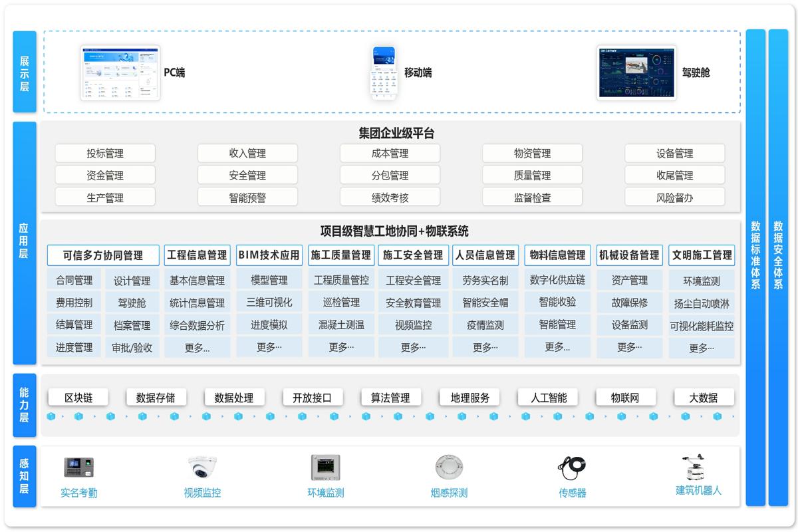Select the smoke detector icon
This screenshot has width=798, height=532.
449,468
